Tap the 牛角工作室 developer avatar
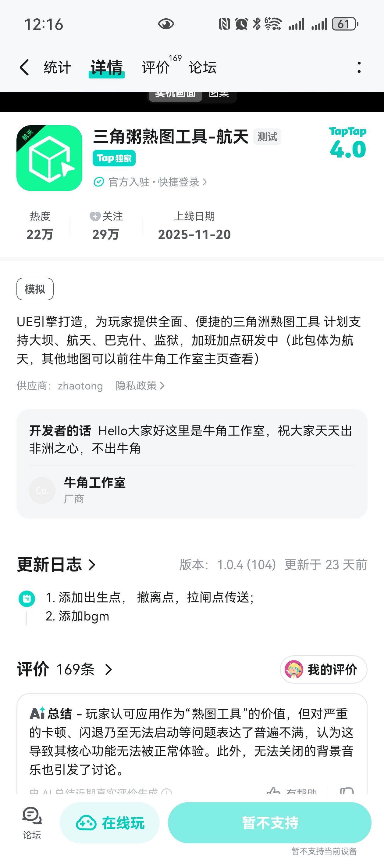This screenshot has width=384, height=868. [x=42, y=490]
